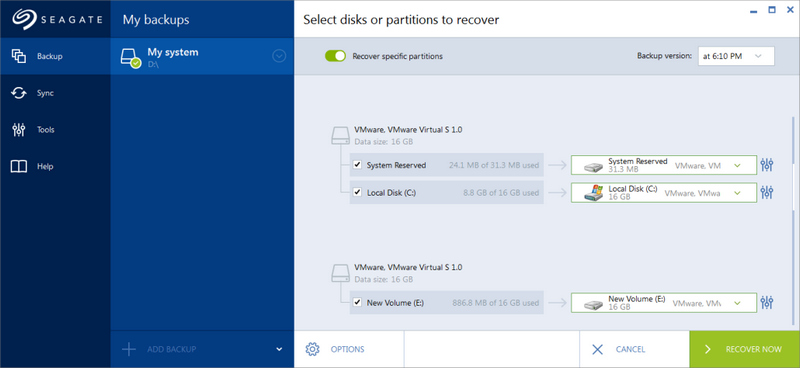The width and height of the screenshot is (800, 368).
Task: Click the System Reserved destination drive icon
Action: (593, 166)
